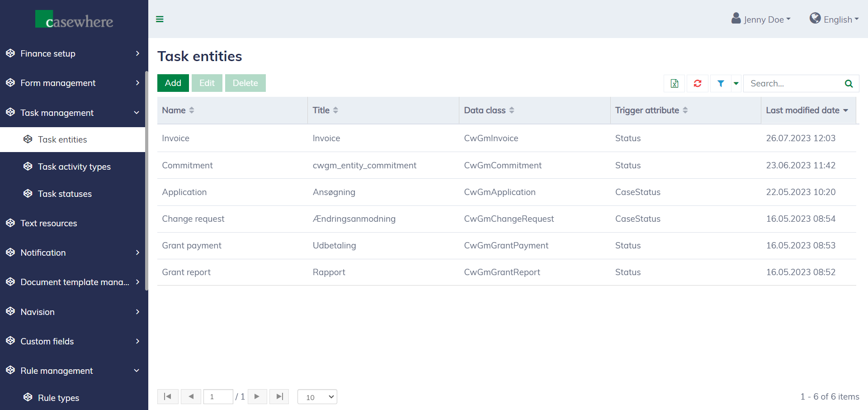
Task: Click the hamburger menu icon
Action: point(160,19)
